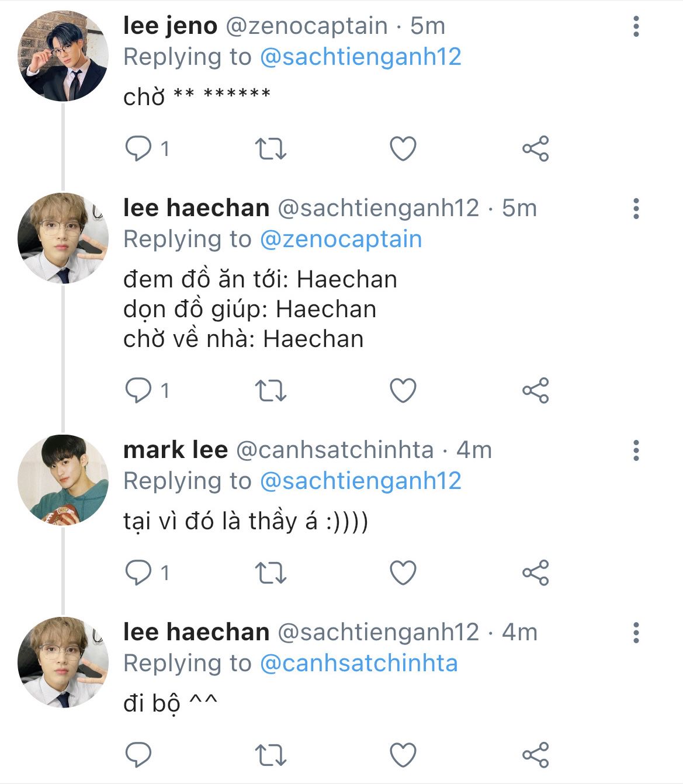
Task: Reply to lee jeno's tweet
Action: point(138,148)
